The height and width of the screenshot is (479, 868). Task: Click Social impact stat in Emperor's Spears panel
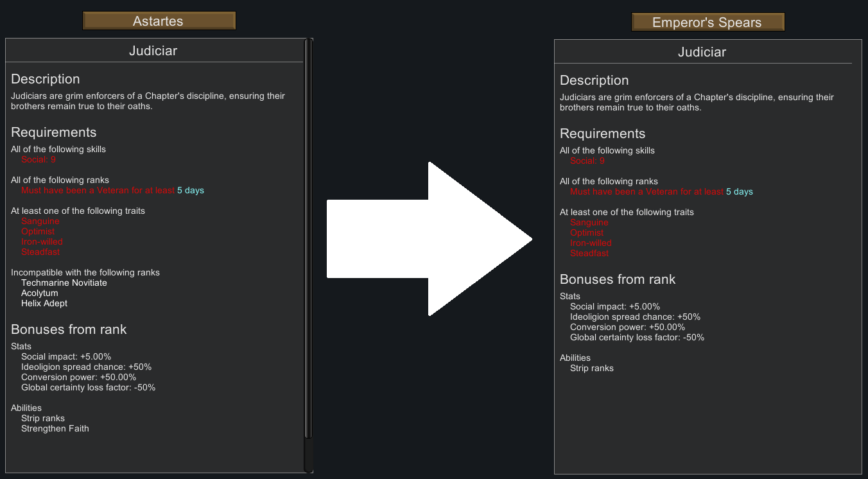615,306
